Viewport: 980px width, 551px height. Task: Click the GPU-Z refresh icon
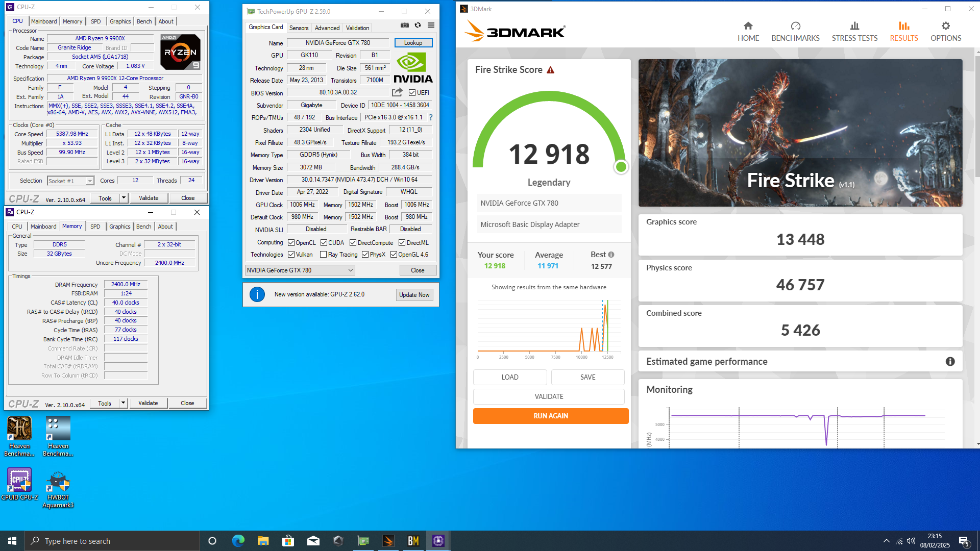click(418, 25)
